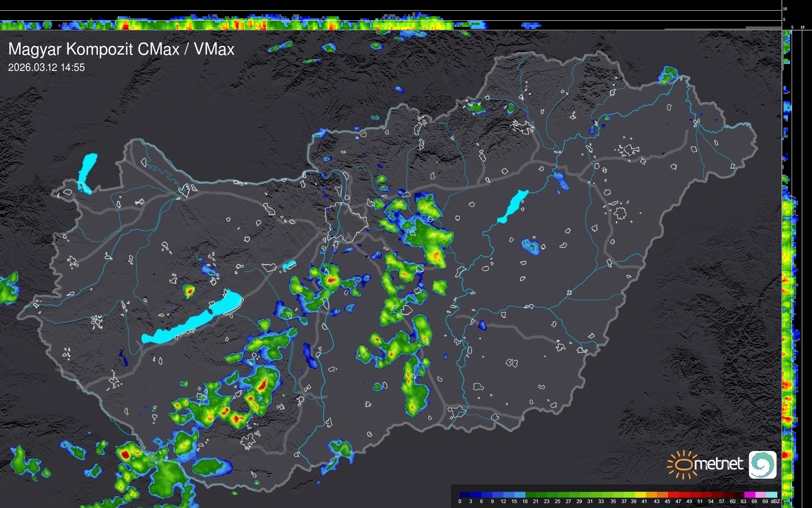812x508 pixels.
Task: Click the radar echo at the northeast border tip
Action: tap(668, 75)
